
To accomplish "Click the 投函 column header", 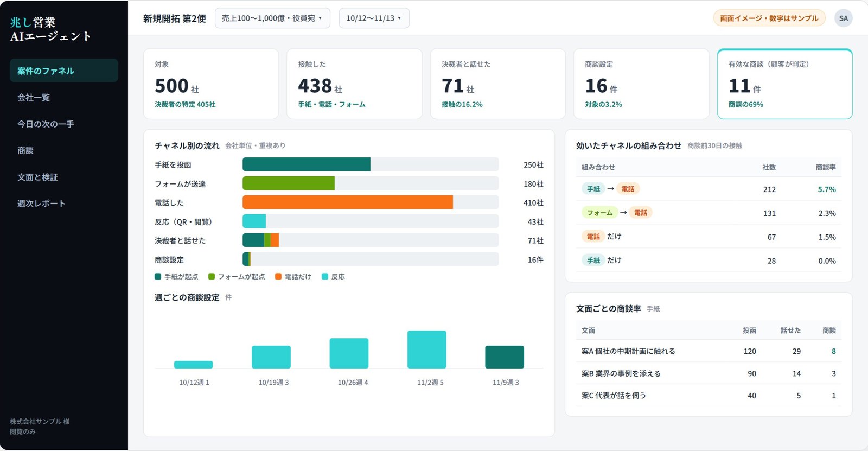I will pyautogui.click(x=749, y=331).
